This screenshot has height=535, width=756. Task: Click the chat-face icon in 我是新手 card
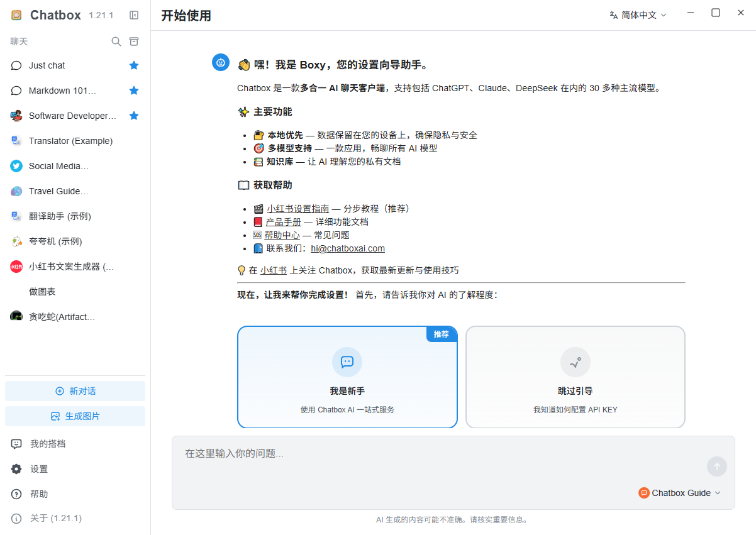[x=347, y=362]
